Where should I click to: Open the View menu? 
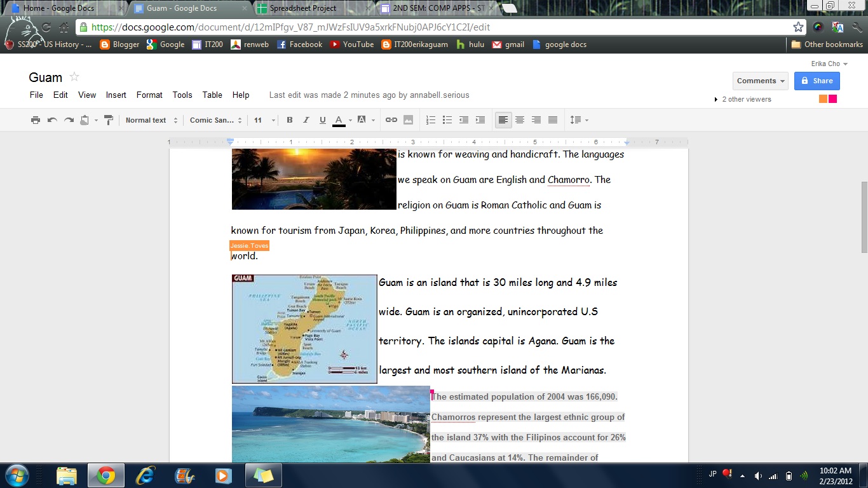click(x=87, y=95)
